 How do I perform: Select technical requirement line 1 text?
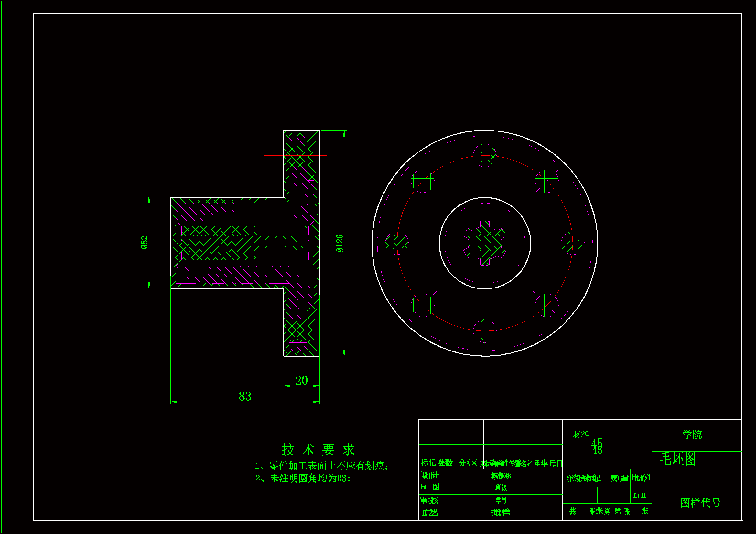321,466
